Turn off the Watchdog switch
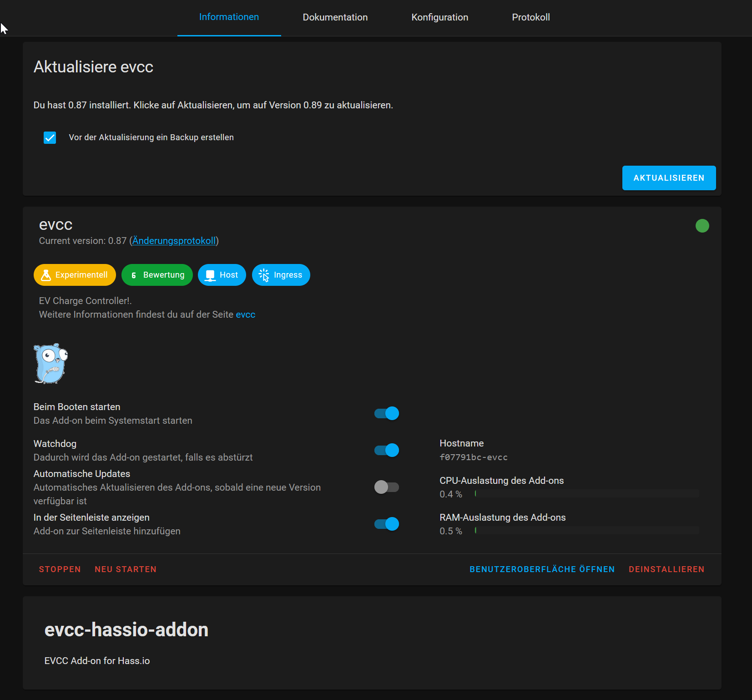The image size is (752, 700). pos(386,450)
